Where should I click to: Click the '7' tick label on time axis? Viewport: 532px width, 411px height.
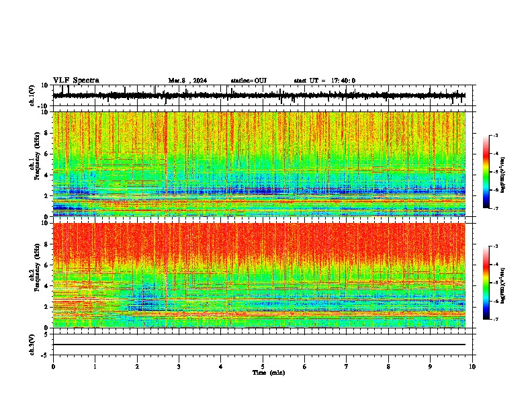347,367
